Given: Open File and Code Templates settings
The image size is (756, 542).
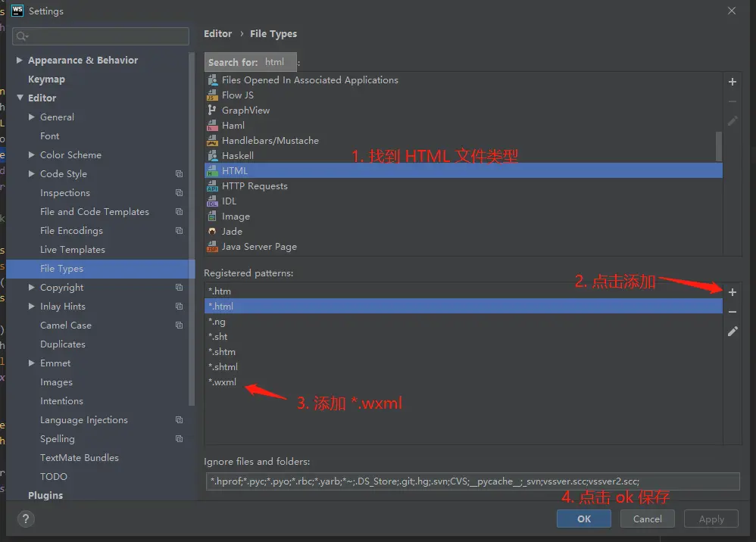Looking at the screenshot, I should click(95, 211).
